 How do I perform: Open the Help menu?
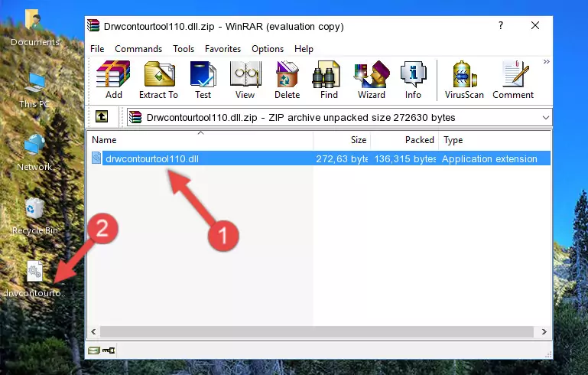(x=304, y=49)
